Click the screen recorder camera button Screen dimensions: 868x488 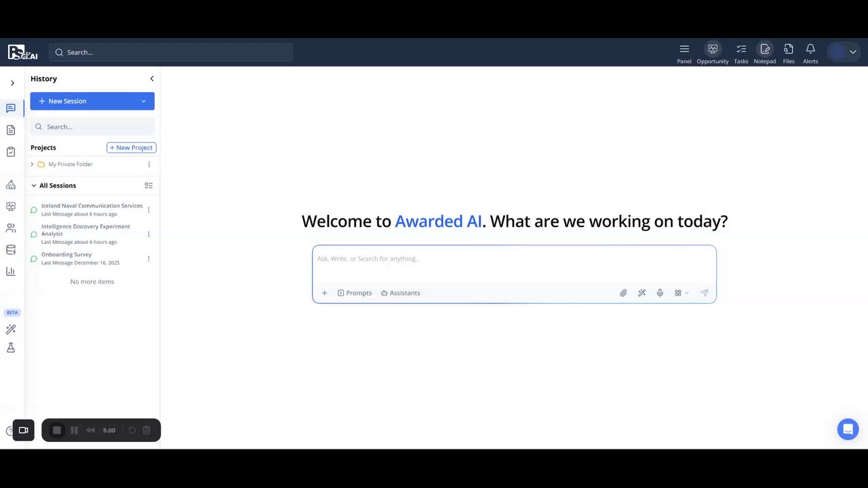click(23, 430)
